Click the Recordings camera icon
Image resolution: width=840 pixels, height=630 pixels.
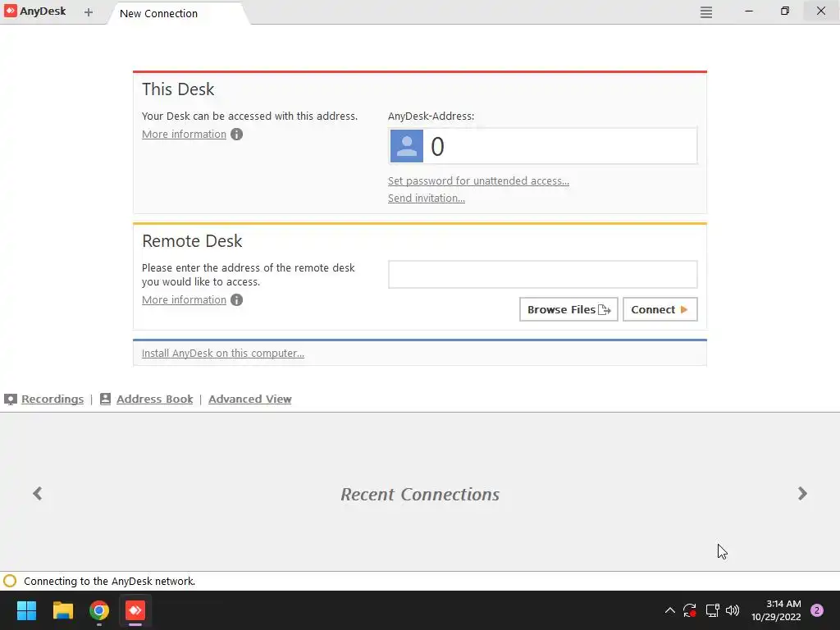coord(10,399)
